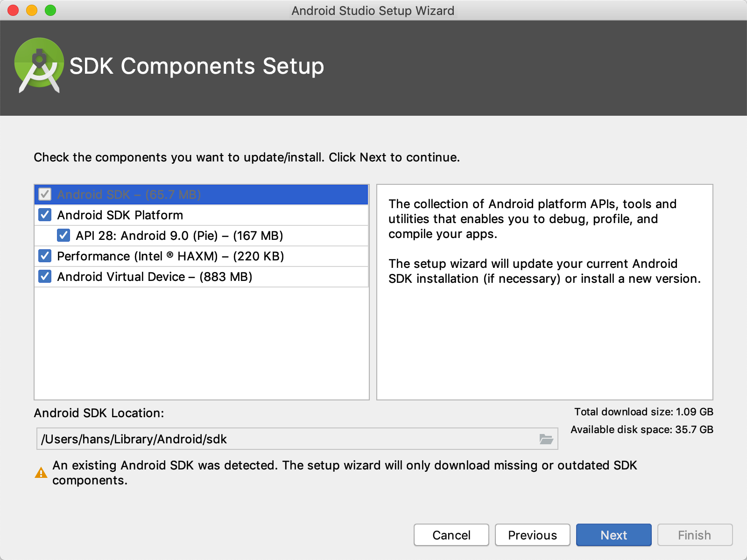This screenshot has height=560, width=747.
Task: Click Next to continue setup
Action: pos(613,535)
